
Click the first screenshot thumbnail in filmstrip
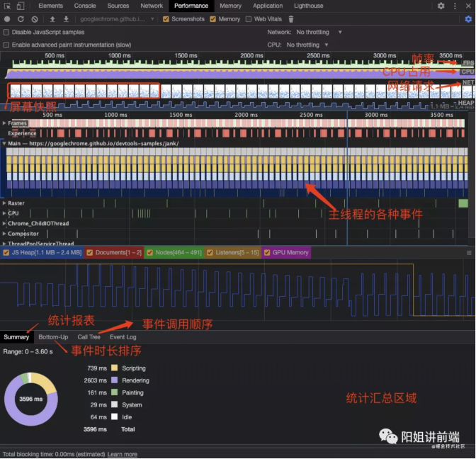(16, 91)
